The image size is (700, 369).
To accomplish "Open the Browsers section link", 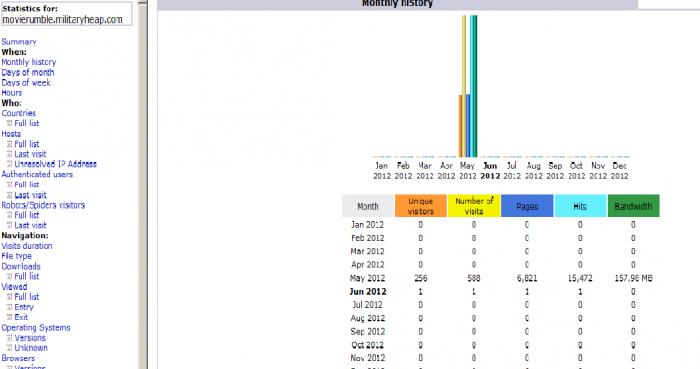I will (x=18, y=358).
